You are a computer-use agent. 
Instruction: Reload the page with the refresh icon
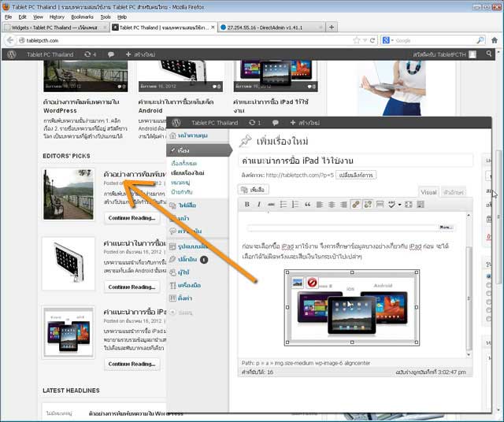coord(372,40)
